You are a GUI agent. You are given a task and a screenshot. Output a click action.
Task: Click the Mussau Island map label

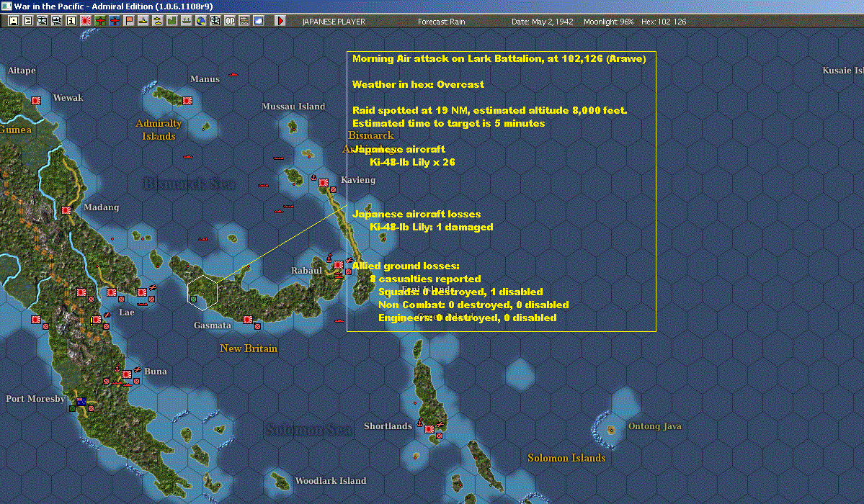tap(293, 107)
